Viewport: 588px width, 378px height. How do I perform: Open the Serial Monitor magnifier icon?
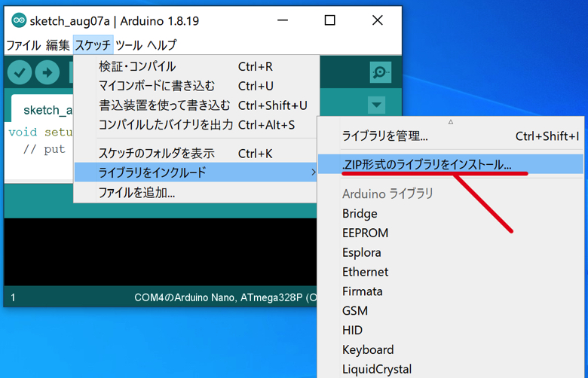coord(380,72)
